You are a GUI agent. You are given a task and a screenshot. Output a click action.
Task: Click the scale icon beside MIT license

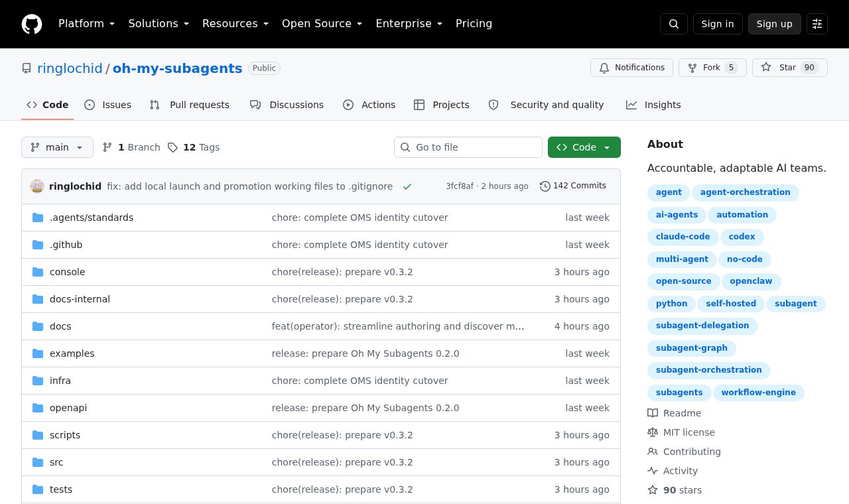[653, 432]
